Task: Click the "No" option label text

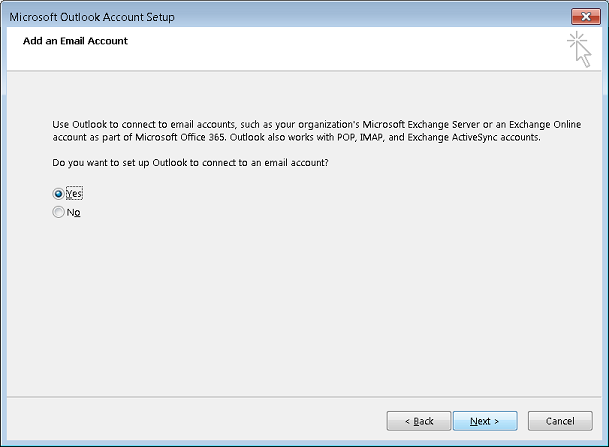Action: tap(73, 212)
